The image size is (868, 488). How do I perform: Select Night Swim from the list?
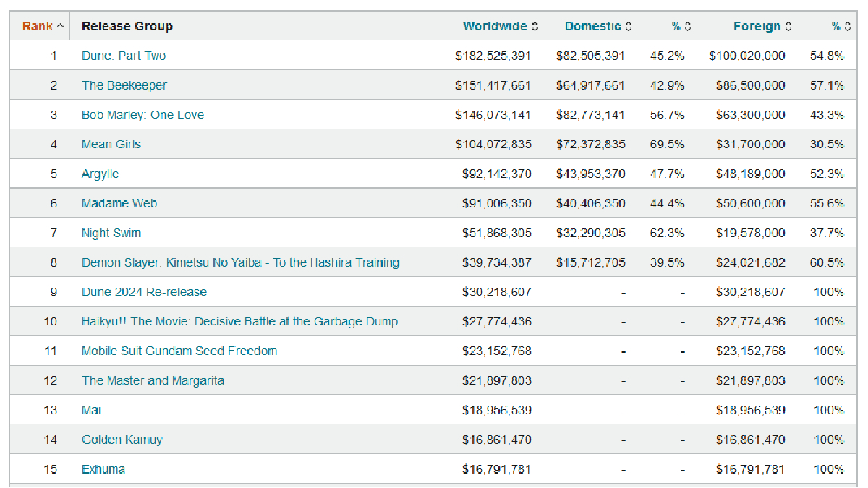[111, 233]
